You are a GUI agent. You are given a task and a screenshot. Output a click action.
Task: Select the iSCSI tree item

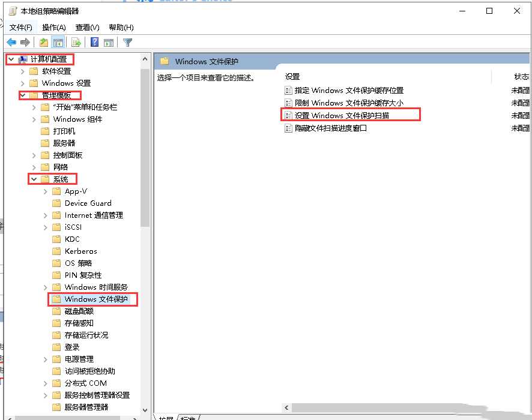(73, 227)
